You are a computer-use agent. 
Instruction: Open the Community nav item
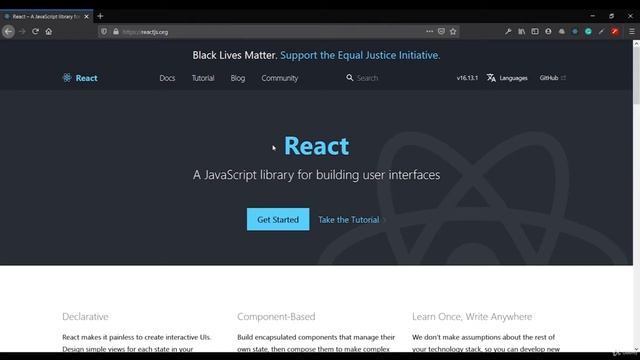coord(280,78)
